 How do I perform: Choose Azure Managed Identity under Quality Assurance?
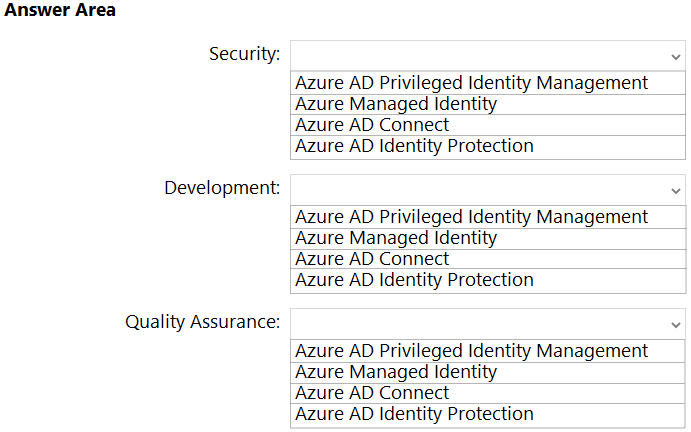point(396,372)
